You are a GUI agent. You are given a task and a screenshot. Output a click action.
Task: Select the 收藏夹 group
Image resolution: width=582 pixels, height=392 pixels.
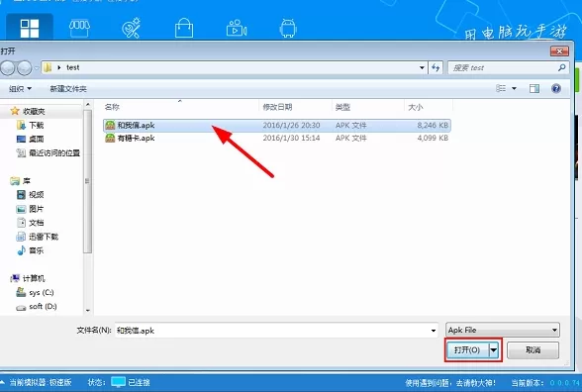tap(28, 111)
